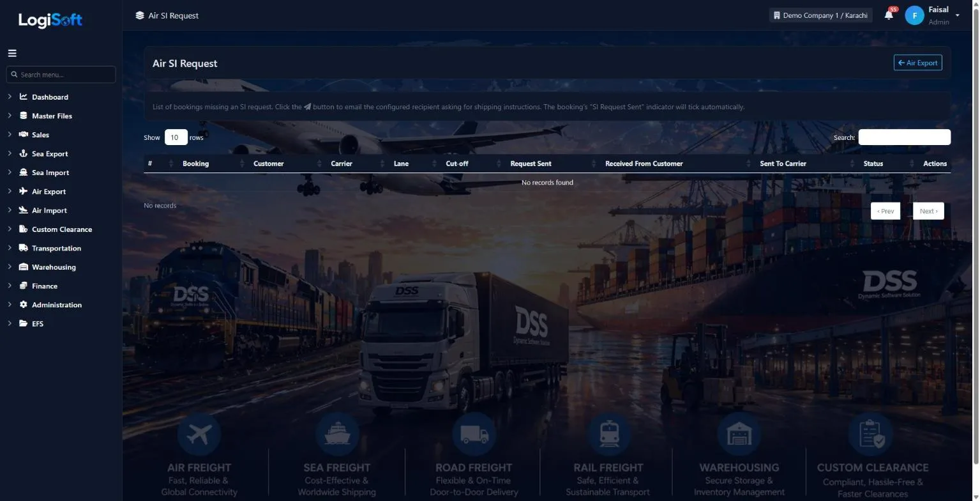Open the Warehousing menu item
This screenshot has width=980, height=501.
click(54, 267)
